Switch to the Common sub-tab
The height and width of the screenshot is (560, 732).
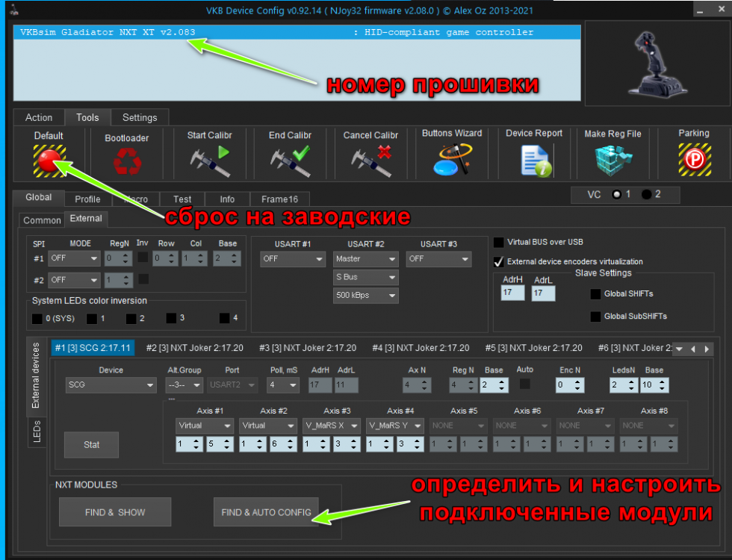click(42, 220)
